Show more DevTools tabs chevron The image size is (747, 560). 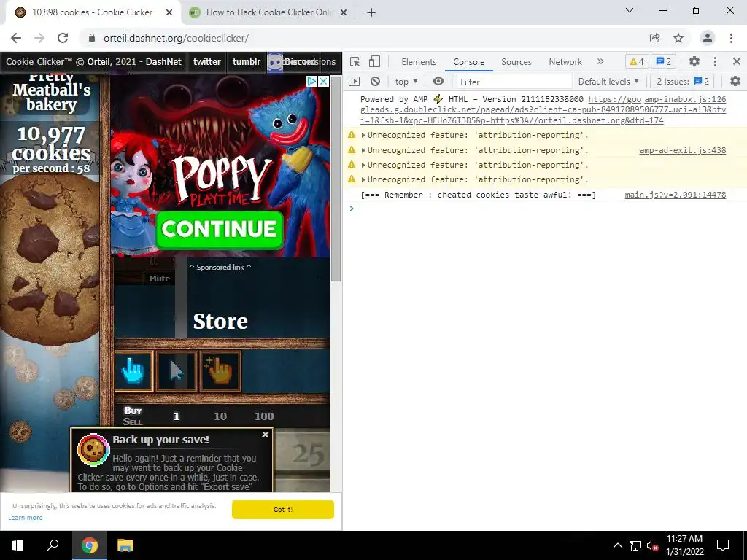pos(600,61)
